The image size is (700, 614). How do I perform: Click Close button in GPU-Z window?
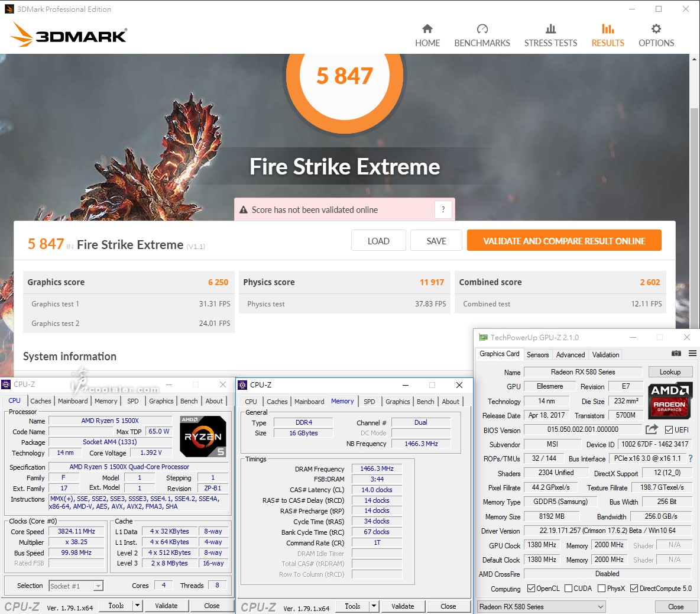coord(675,606)
